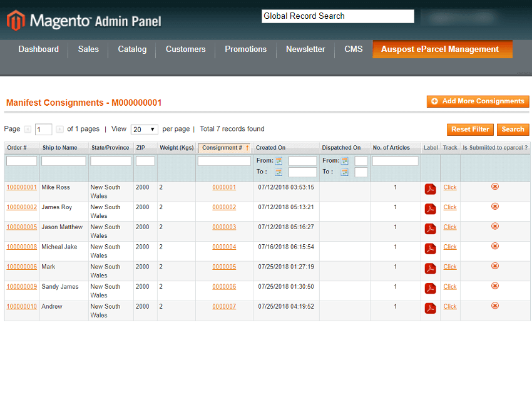Open the Sales menu
This screenshot has height=407, width=532.
88,49
